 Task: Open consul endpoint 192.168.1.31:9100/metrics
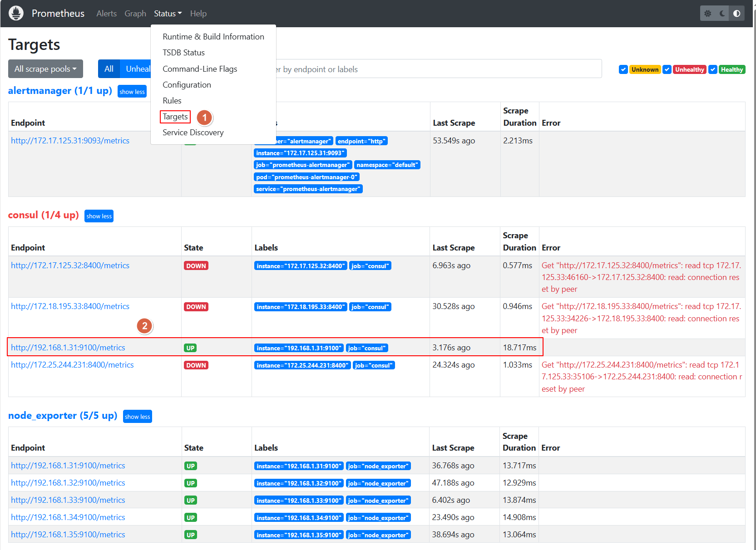coord(68,348)
